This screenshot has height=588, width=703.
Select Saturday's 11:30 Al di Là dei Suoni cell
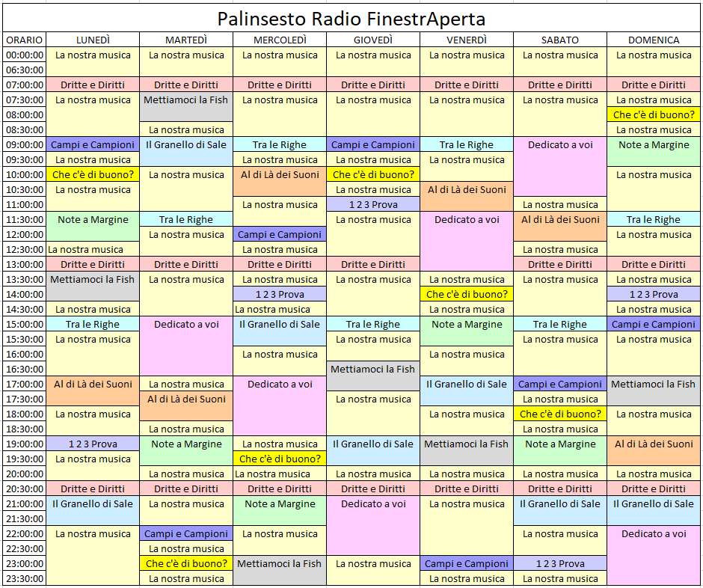(560, 227)
